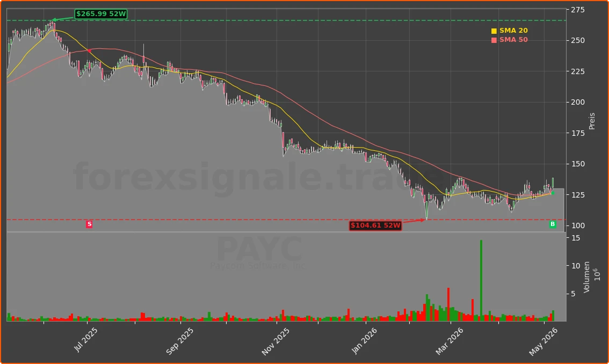The width and height of the screenshot is (609, 364).
Task: Click the Volumen axis title
Action: (x=586, y=277)
